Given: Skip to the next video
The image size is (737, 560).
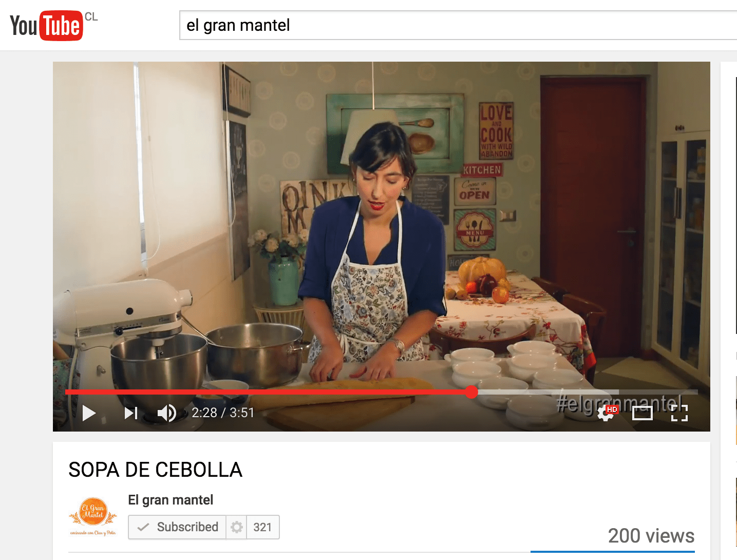Looking at the screenshot, I should click(131, 413).
